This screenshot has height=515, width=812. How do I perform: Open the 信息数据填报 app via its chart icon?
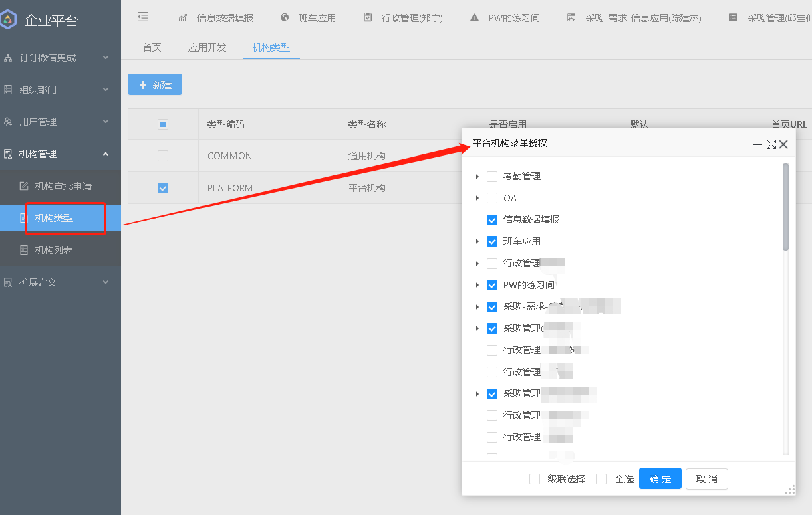pos(183,18)
